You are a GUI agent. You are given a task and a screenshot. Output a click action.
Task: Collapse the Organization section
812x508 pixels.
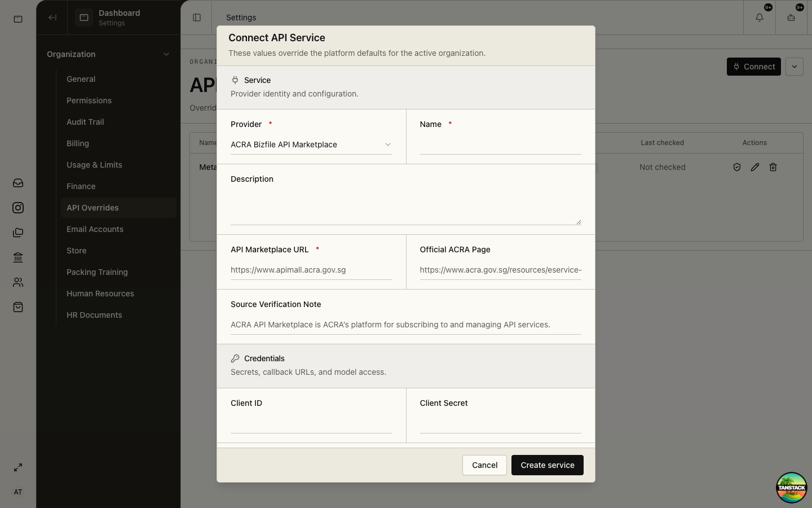pos(108,54)
